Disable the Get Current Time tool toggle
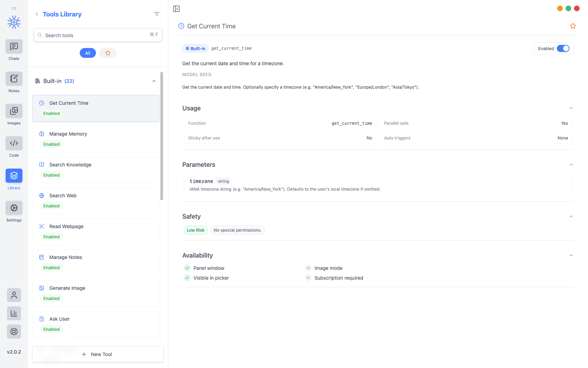Screen dimensions: 588x368 click(563, 48)
